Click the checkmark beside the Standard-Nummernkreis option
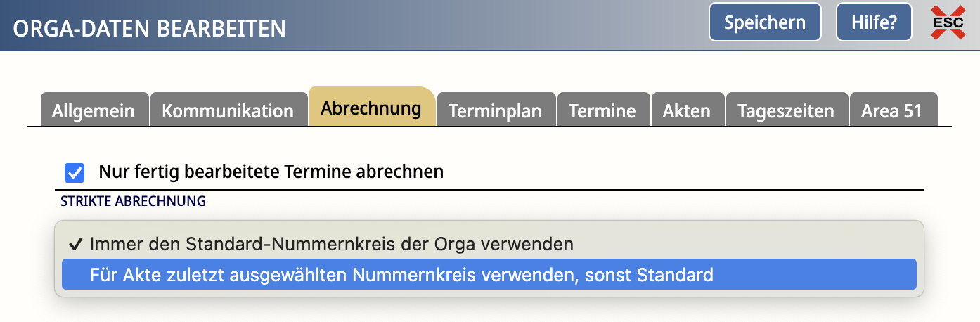980x322 pixels. (x=75, y=245)
